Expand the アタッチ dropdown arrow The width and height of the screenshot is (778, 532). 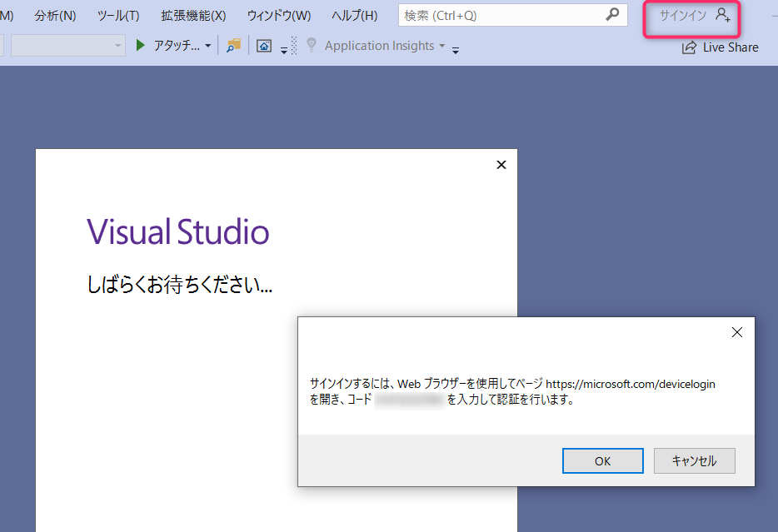[208, 46]
